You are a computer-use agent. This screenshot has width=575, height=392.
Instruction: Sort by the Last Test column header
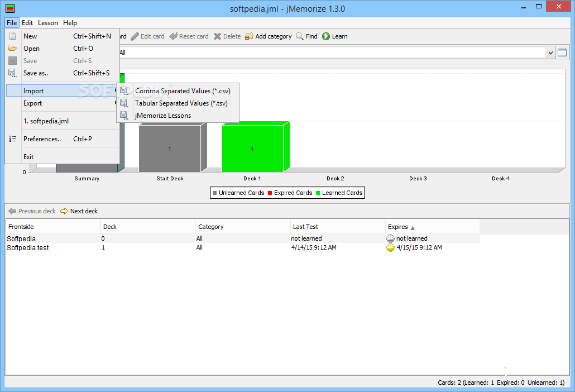338,227
